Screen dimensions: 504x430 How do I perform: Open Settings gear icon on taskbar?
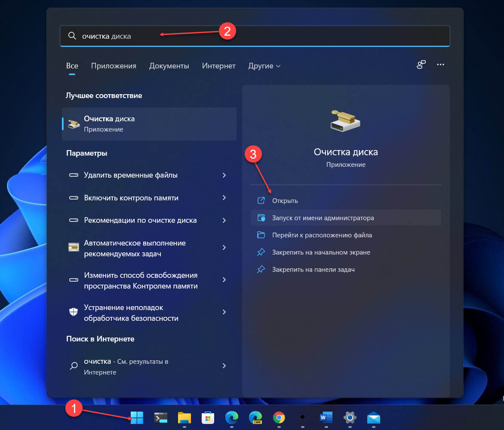click(x=350, y=418)
